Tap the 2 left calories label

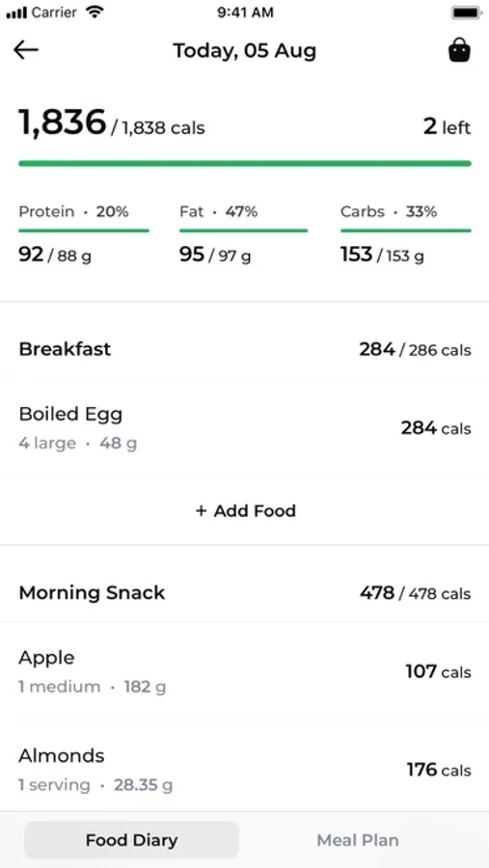447,126
